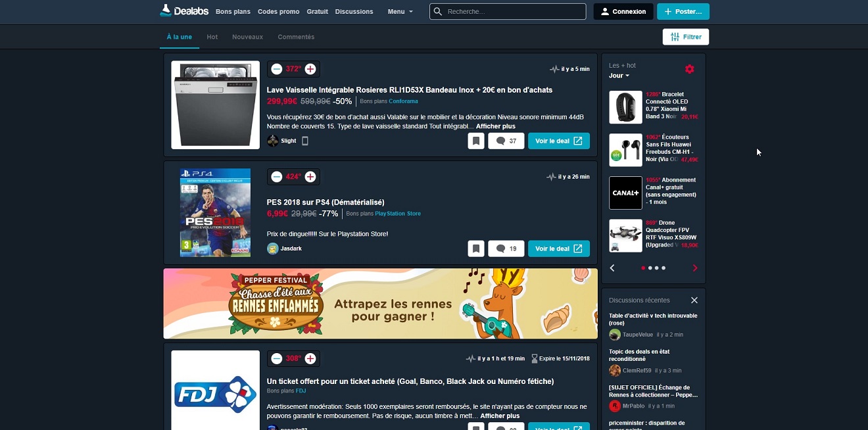Click 'Voir le deal' for PES 2018
The width and height of the screenshot is (868, 430).
click(x=559, y=249)
